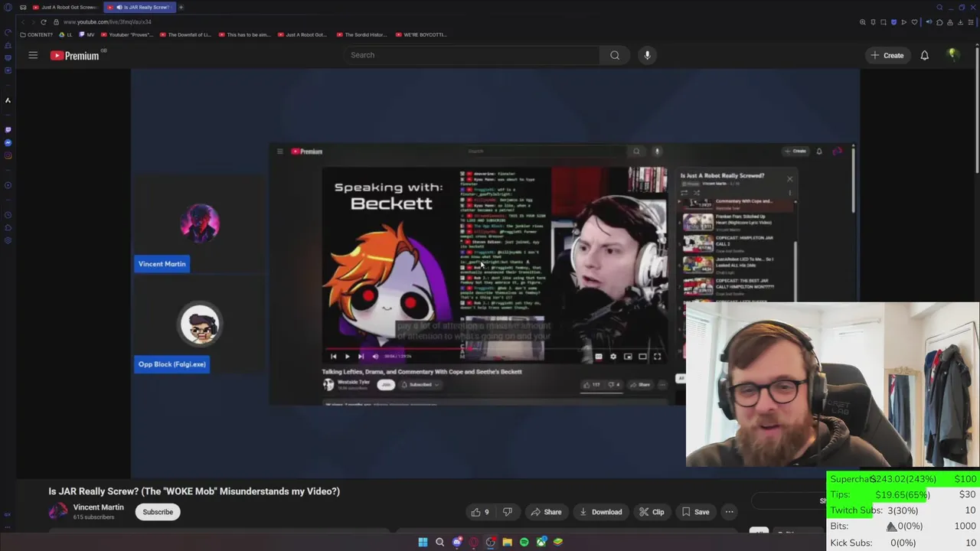Open Windows taskbar search
980x551 pixels.
tap(439, 542)
